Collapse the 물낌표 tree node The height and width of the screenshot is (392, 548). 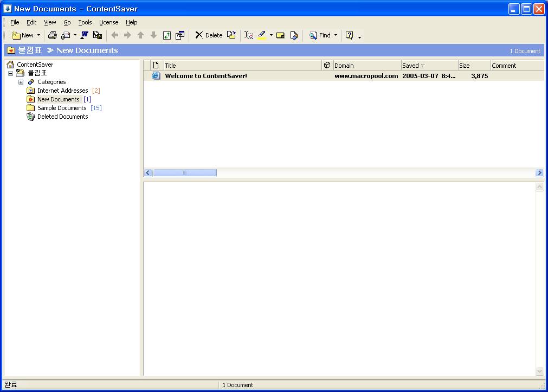[x=10, y=73]
